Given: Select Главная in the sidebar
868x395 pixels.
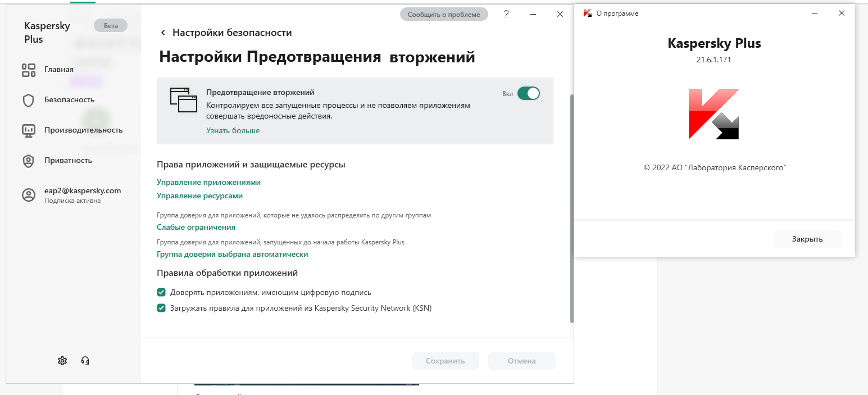Looking at the screenshot, I should (59, 70).
